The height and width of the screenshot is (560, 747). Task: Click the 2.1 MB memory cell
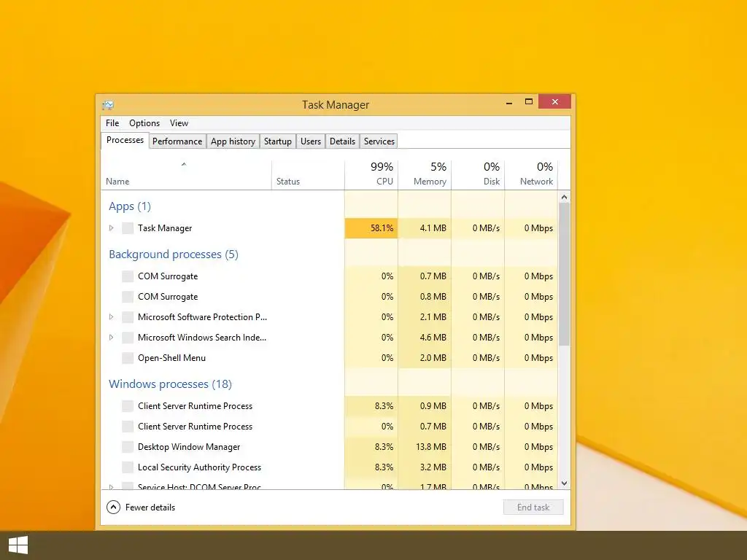point(425,317)
